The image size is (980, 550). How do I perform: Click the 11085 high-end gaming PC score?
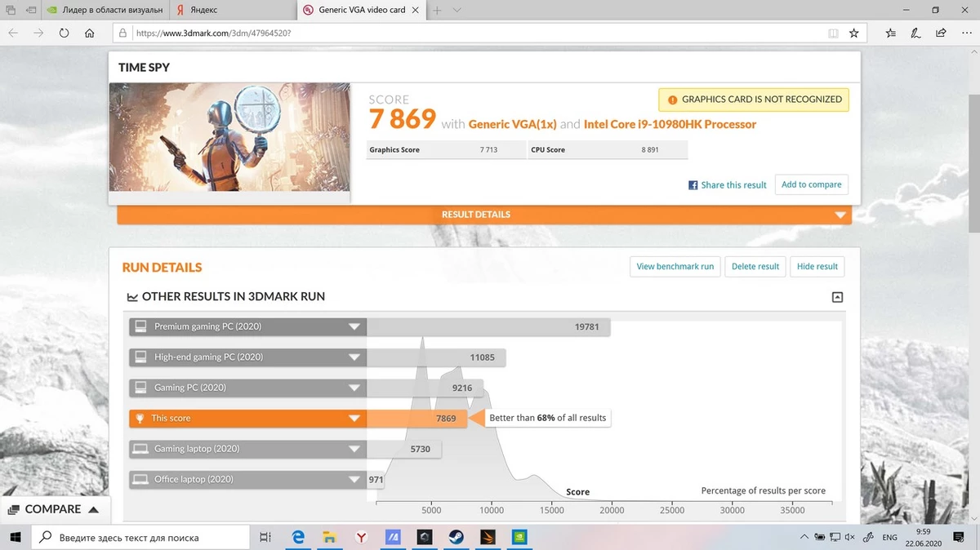483,357
